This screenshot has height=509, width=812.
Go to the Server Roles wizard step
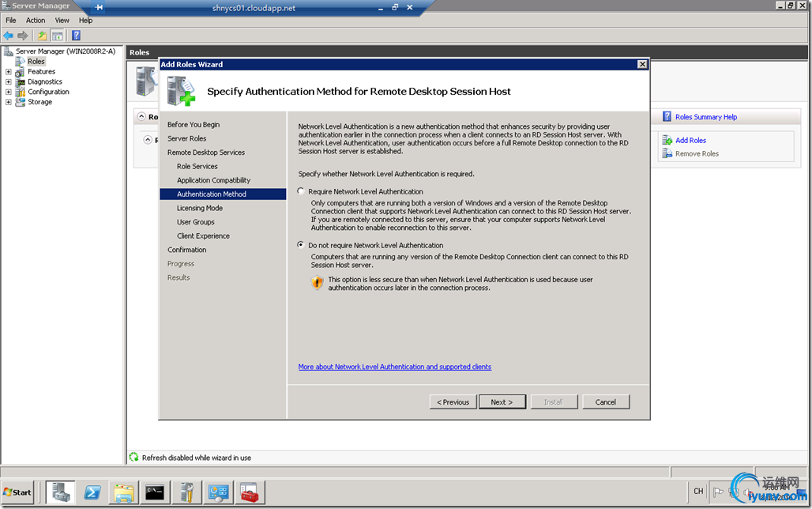(187, 138)
